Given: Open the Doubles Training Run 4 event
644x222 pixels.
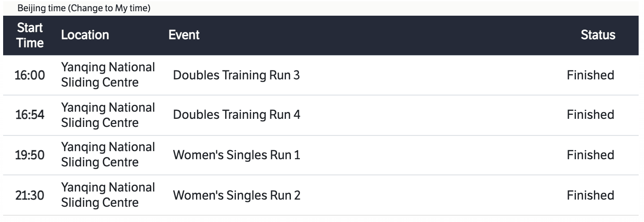Looking at the screenshot, I should pos(236,115).
